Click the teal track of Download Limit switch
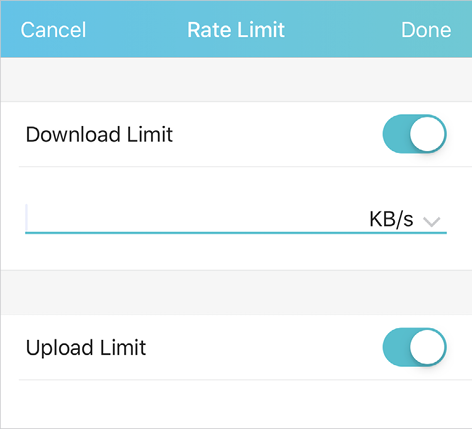 click(396, 134)
